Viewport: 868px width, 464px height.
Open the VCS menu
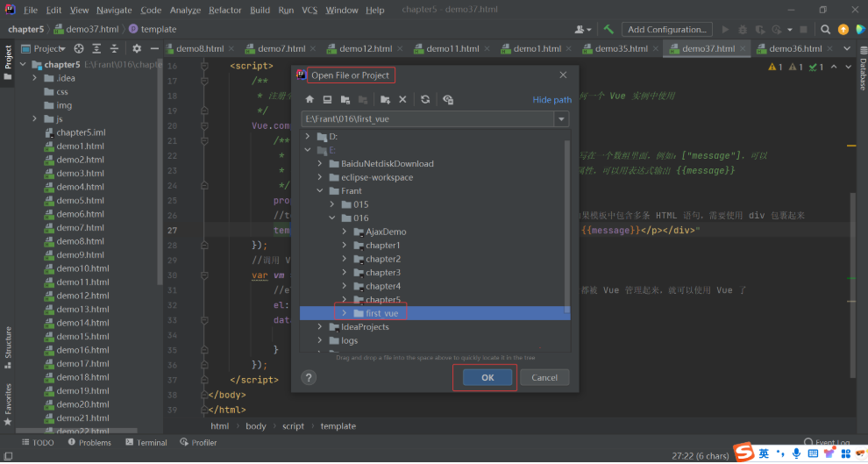point(309,10)
